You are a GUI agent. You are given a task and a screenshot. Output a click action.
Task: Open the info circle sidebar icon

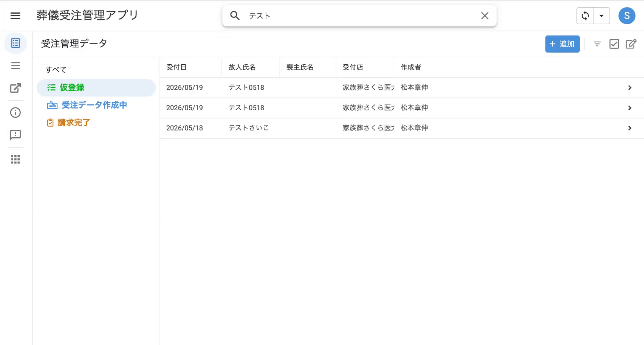point(15,112)
